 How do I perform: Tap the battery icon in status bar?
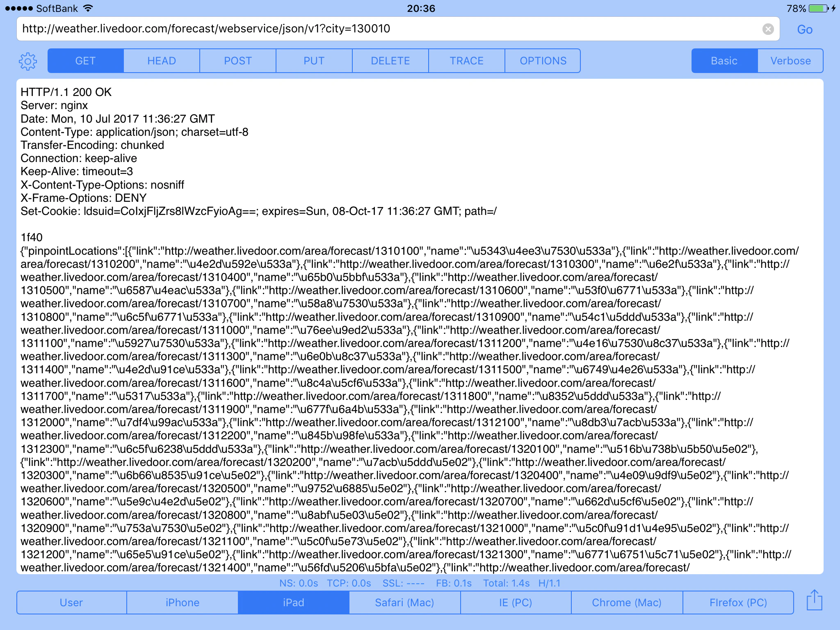point(819,9)
